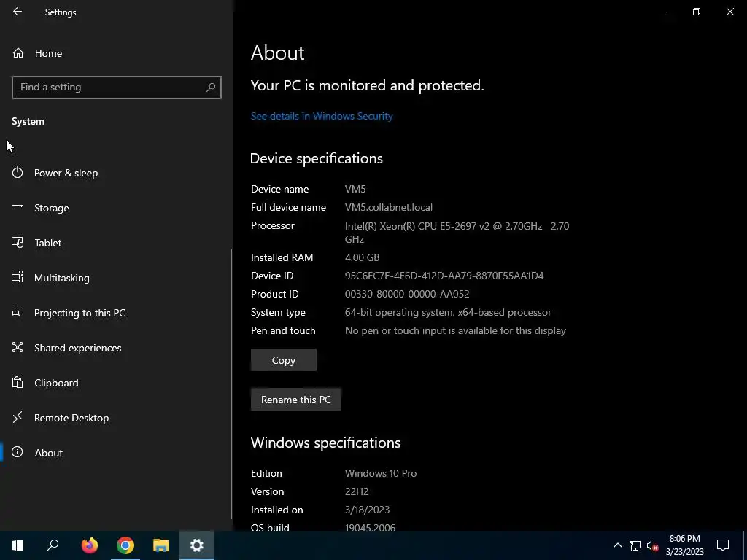The height and width of the screenshot is (560, 747).
Task: Click the Power & sleep icon
Action: [x=18, y=172]
